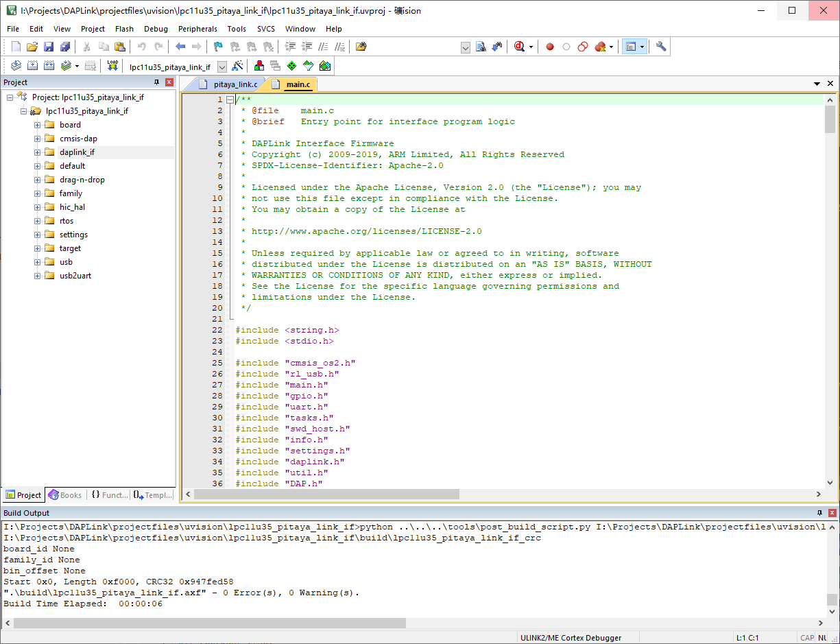Open the Peripherals menu
Viewport: 840px width, 644px height.
197,29
